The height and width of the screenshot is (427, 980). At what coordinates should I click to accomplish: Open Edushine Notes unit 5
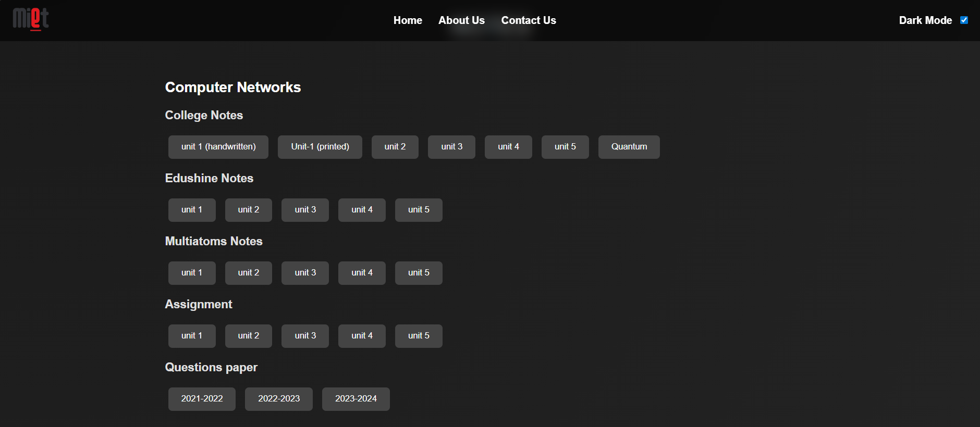[419, 210]
